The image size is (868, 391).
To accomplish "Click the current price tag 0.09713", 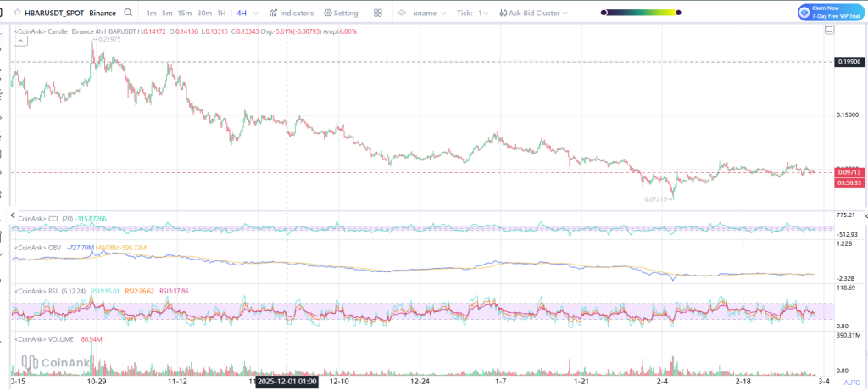I will (849, 172).
